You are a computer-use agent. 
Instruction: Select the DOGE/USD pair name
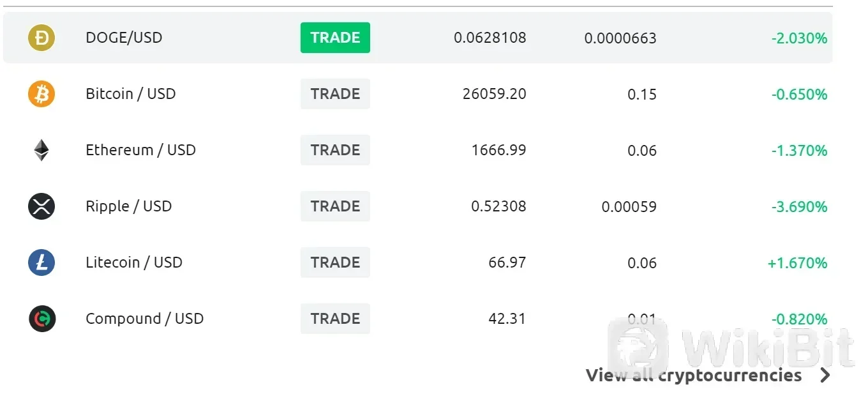click(124, 38)
